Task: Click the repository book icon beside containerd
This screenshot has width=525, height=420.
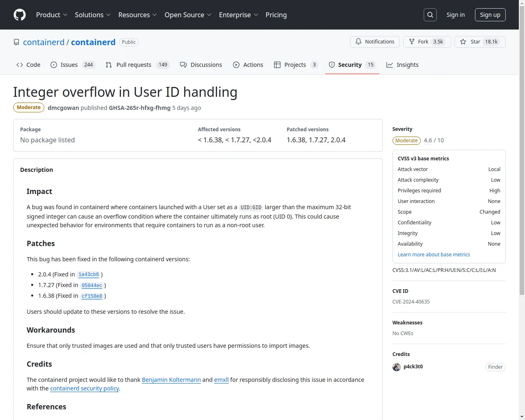Action: (x=16, y=42)
